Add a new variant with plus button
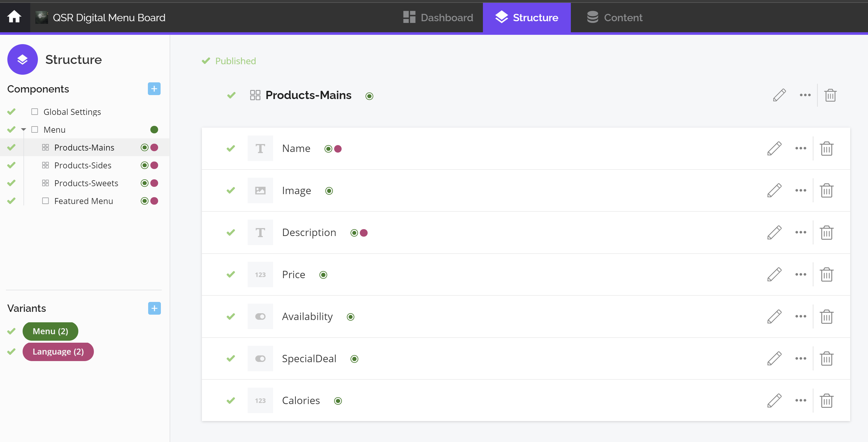This screenshot has height=442, width=868. (154, 308)
